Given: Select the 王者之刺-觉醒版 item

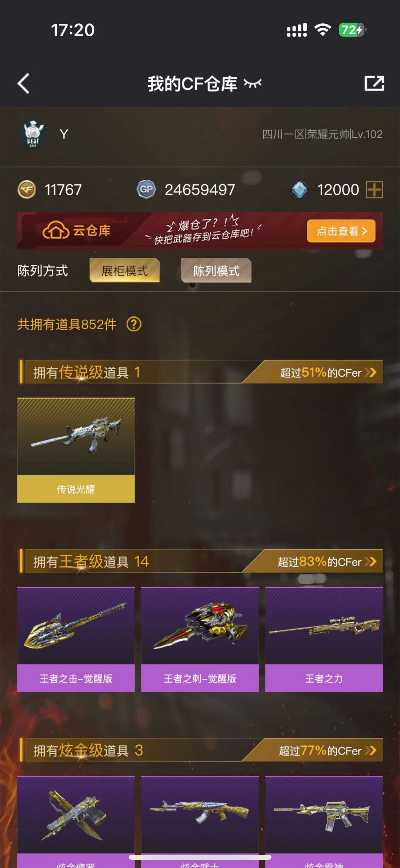Looking at the screenshot, I should [200, 640].
